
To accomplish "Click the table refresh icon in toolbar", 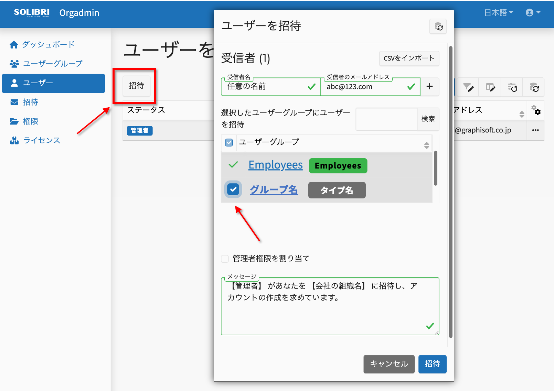I will [534, 87].
